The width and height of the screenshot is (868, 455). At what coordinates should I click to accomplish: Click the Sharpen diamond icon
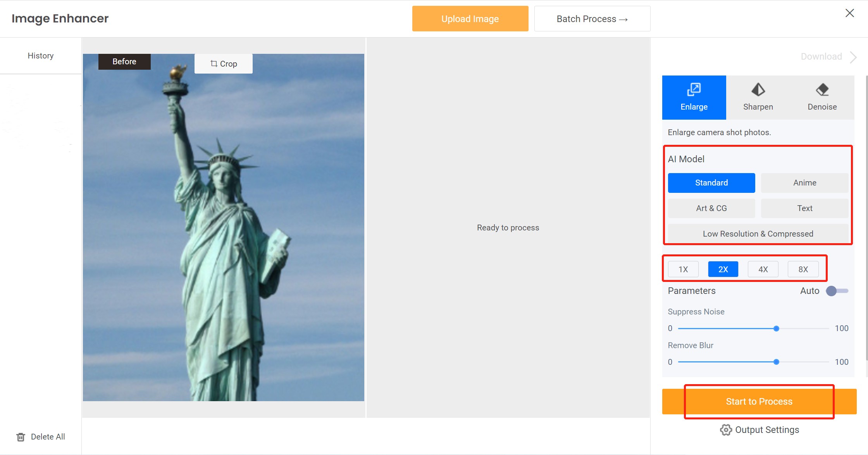tap(758, 90)
